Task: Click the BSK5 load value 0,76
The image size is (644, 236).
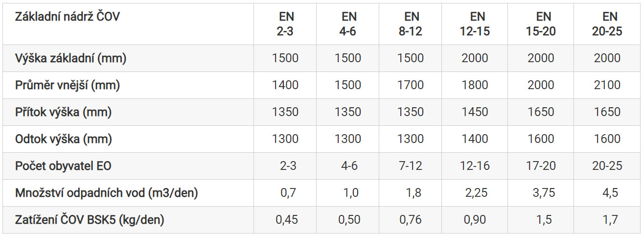Action: point(410,220)
